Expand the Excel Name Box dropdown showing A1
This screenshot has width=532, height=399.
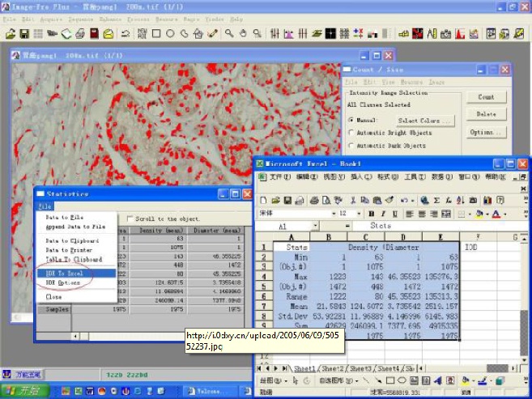pyautogui.click(x=317, y=227)
